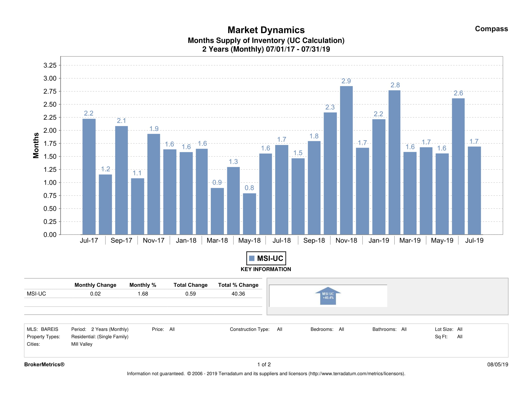Click the shortest bar labeled 0.8
The height and width of the screenshot is (411, 532).
point(249,214)
